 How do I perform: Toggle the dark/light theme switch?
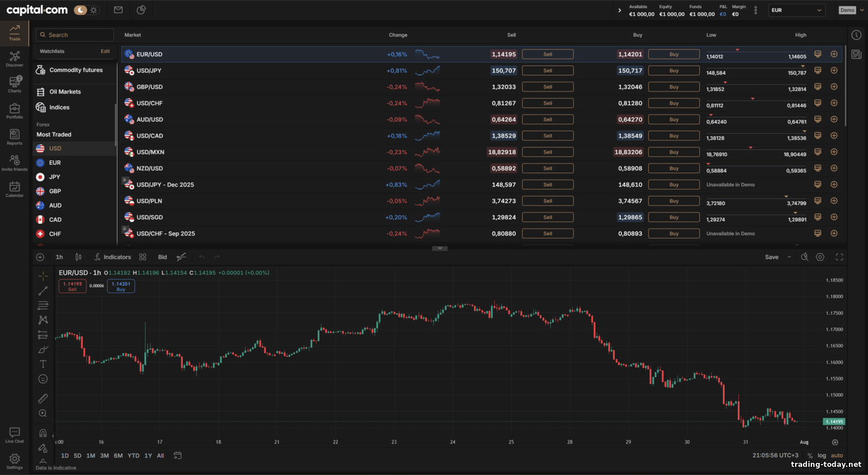pyautogui.click(x=86, y=10)
